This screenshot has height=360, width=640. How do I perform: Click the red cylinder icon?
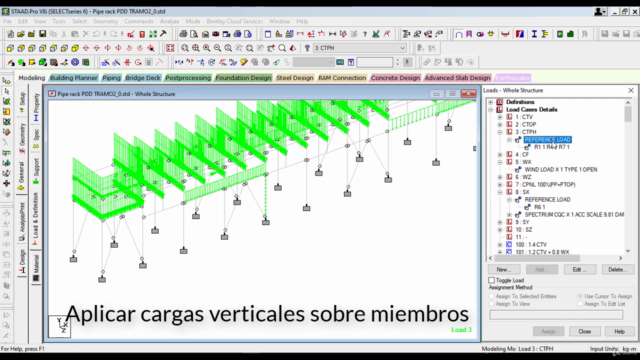click(x=142, y=34)
